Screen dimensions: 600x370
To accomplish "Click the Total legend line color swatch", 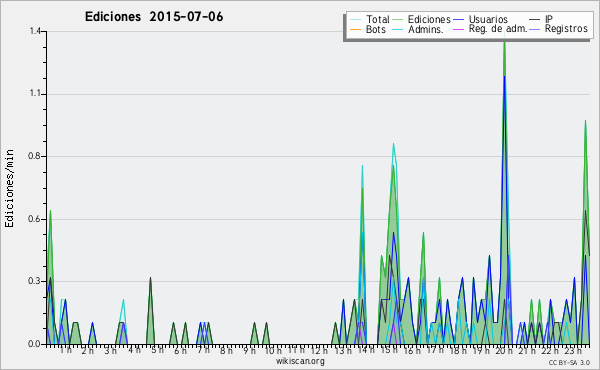I will tap(355, 20).
